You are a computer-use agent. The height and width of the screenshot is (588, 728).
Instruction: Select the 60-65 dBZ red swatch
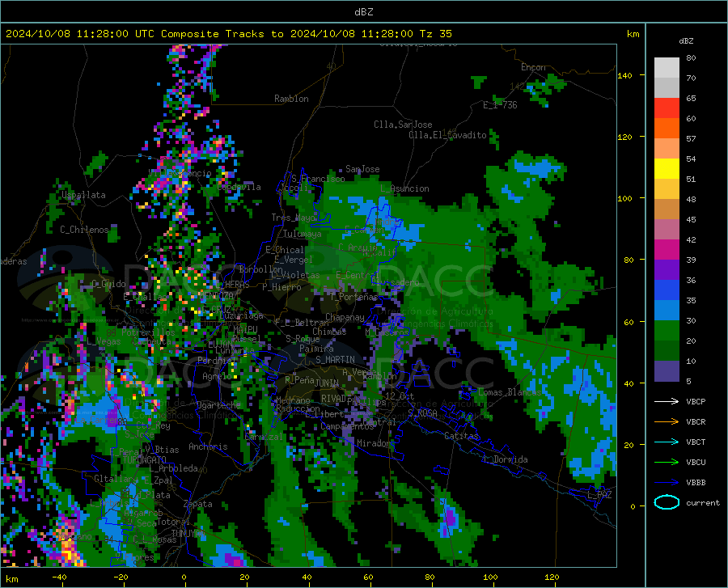click(667, 108)
